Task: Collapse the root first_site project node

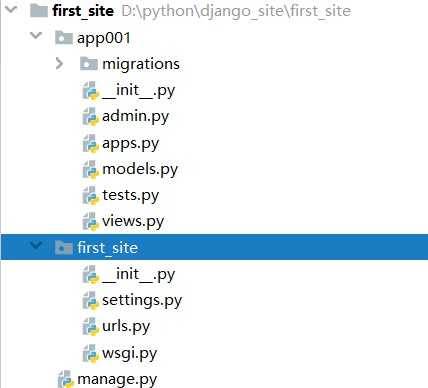Action: pos(11,9)
